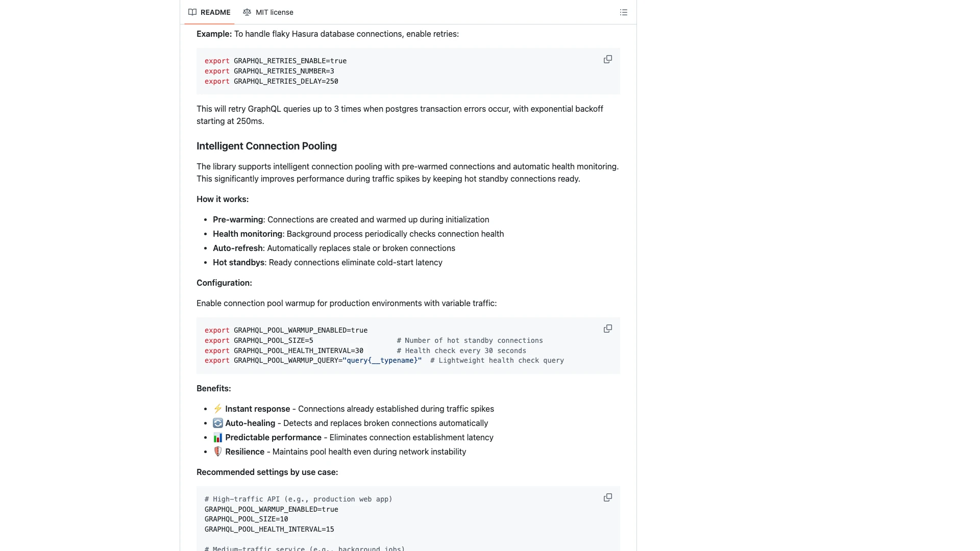Open the README outline panel
The height and width of the screenshot is (551, 980).
click(x=623, y=12)
